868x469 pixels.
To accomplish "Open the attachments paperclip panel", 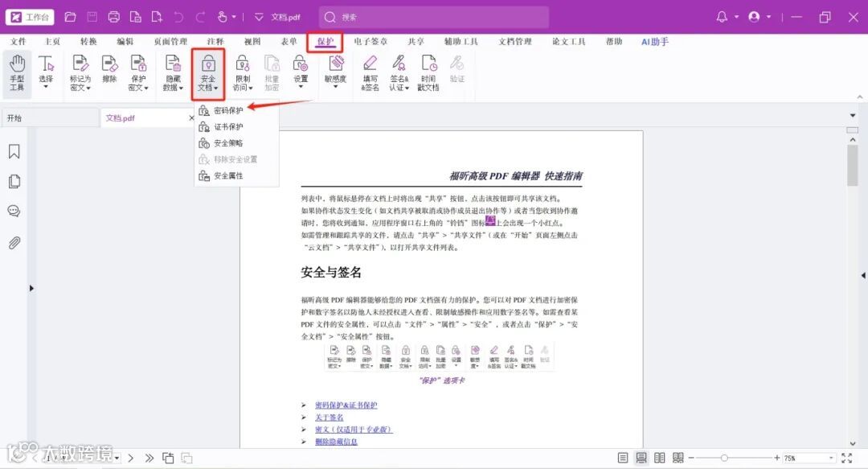I will click(14, 242).
